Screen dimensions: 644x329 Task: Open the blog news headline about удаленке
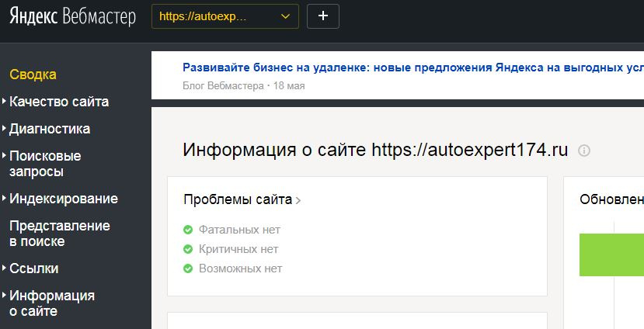tap(412, 68)
